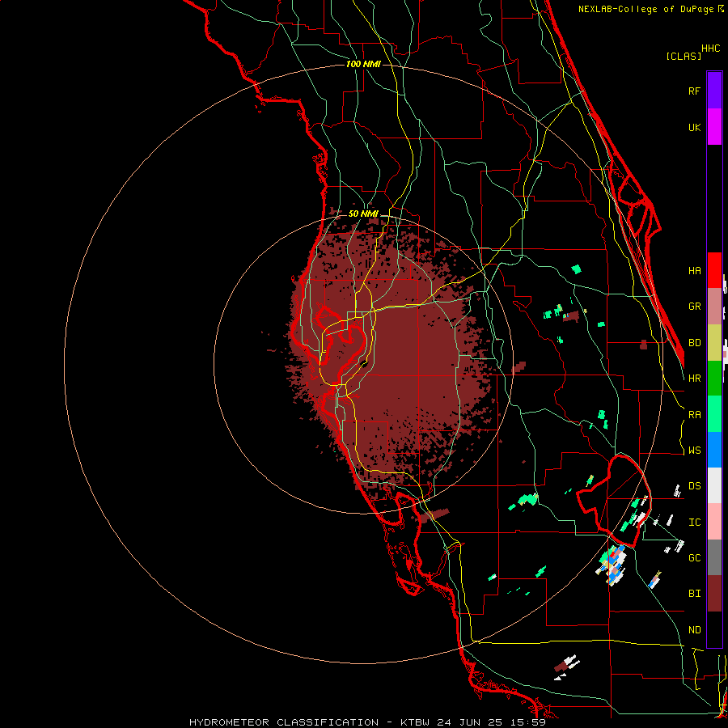Click the BI dark red legend swatch
This screenshot has width=728, height=728.
(714, 594)
